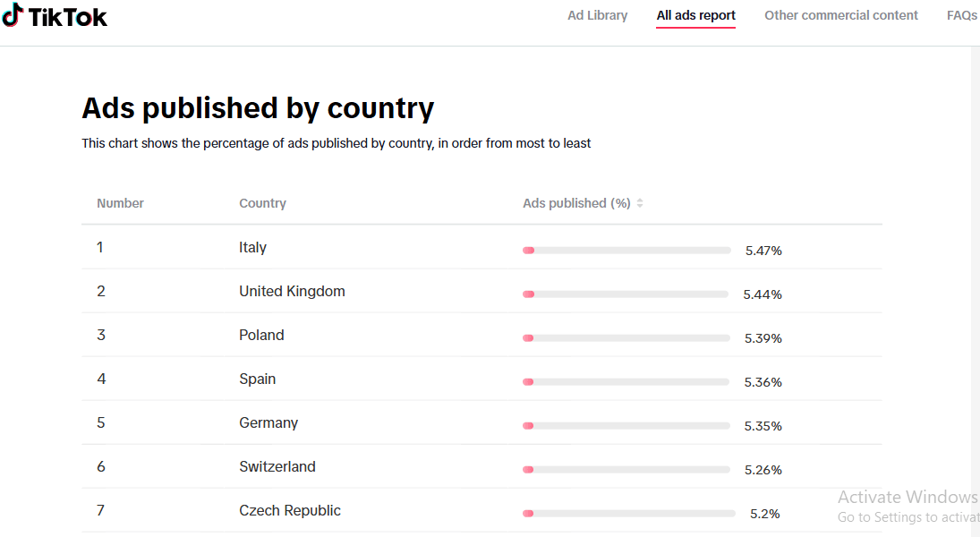Click the Switzerland row entry

[277, 466]
